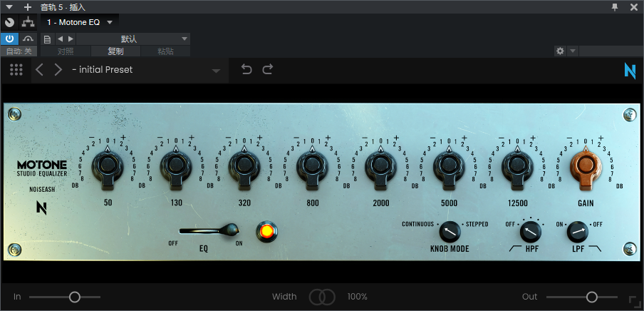The width and height of the screenshot is (644, 311).
Task: Close the plugin window
Action: pos(634,7)
